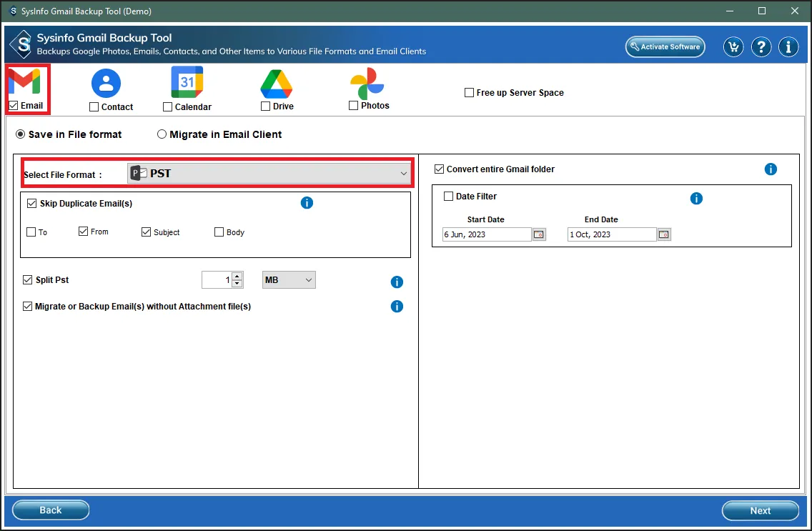Increase the split size spinner value
Viewport: 812px width, 531px height.
(x=237, y=277)
